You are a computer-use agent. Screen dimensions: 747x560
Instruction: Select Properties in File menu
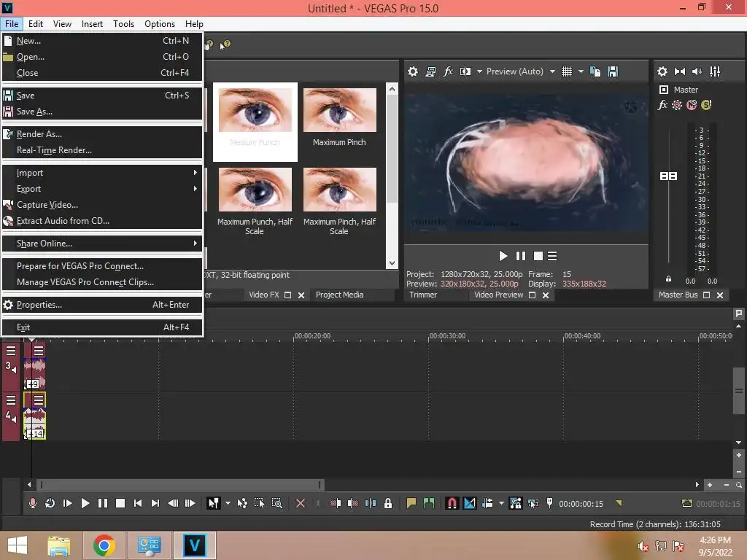click(x=102, y=305)
